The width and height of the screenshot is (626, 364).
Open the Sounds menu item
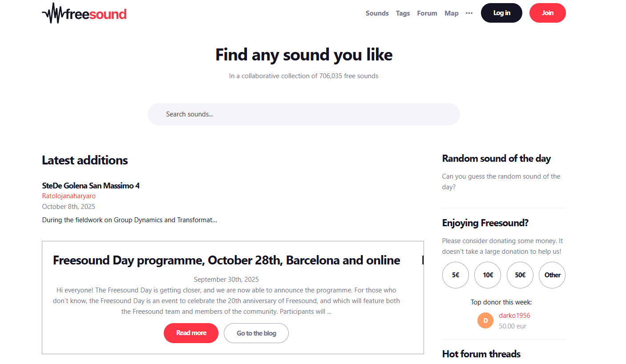377,13
